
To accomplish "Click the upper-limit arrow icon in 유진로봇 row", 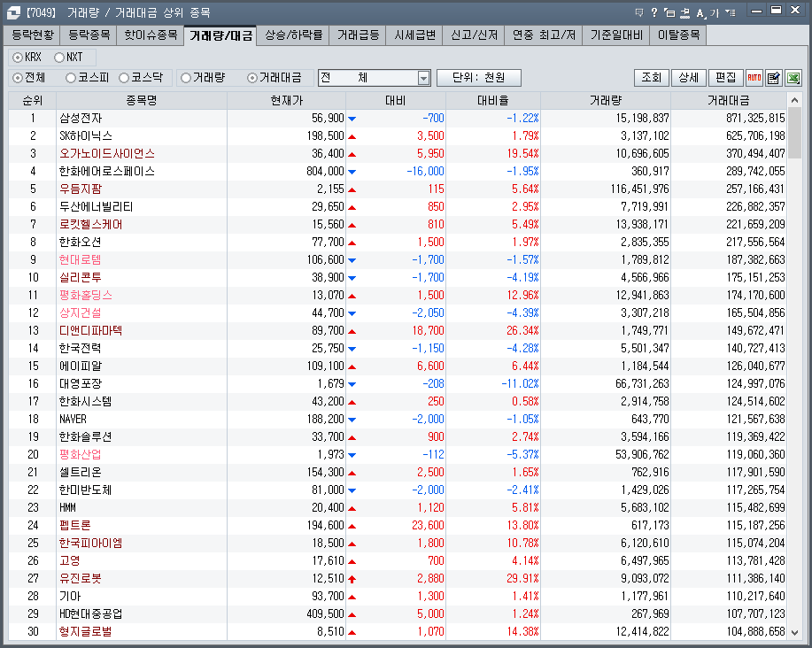I will pyautogui.click(x=352, y=579).
